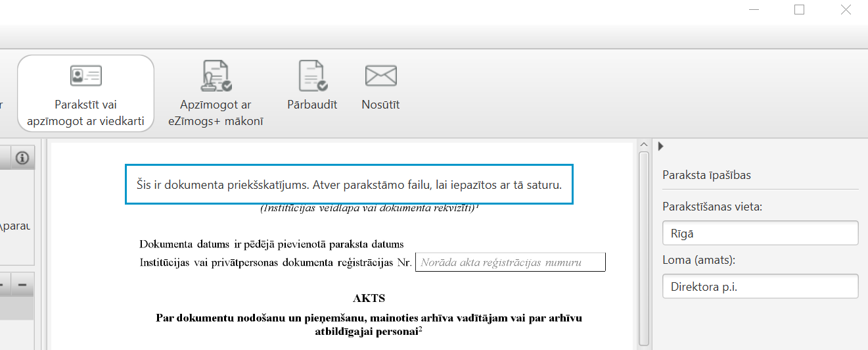Viewport: 868px width, 350px height.
Task: Click the AKTS heading in document
Action: pyautogui.click(x=369, y=299)
